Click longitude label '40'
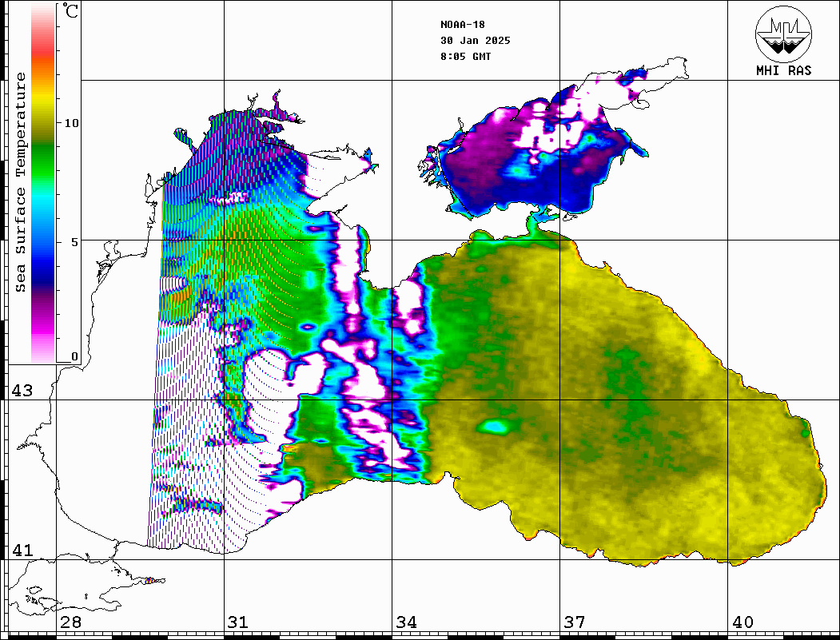Screen dimensions: 840x640 pyautogui.click(x=742, y=622)
